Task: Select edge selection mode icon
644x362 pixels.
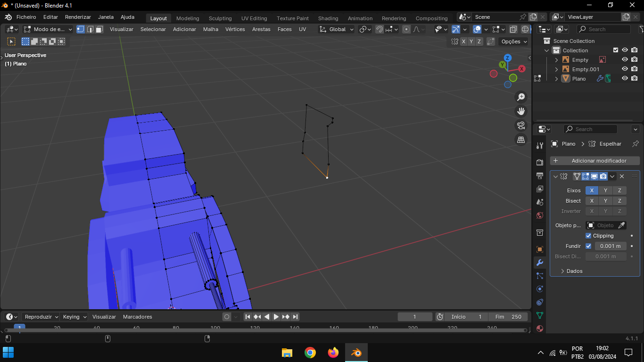Action: (x=90, y=29)
